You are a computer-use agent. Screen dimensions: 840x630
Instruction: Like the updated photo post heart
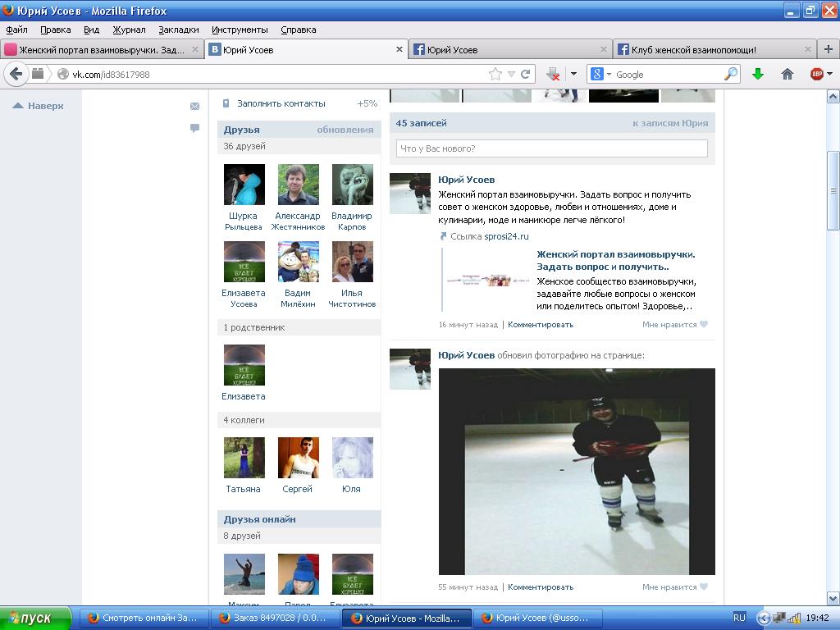[704, 587]
